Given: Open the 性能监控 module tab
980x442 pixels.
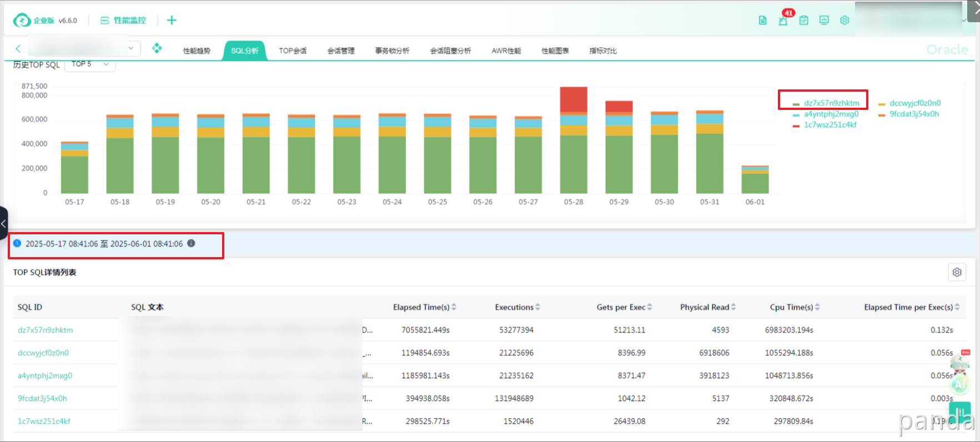Looking at the screenshot, I should 123,21.
